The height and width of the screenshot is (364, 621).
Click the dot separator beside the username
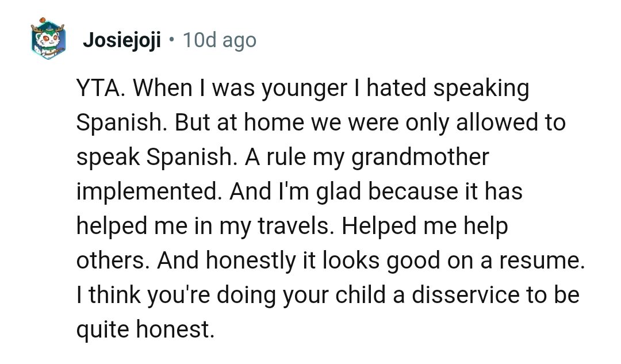[x=171, y=41]
